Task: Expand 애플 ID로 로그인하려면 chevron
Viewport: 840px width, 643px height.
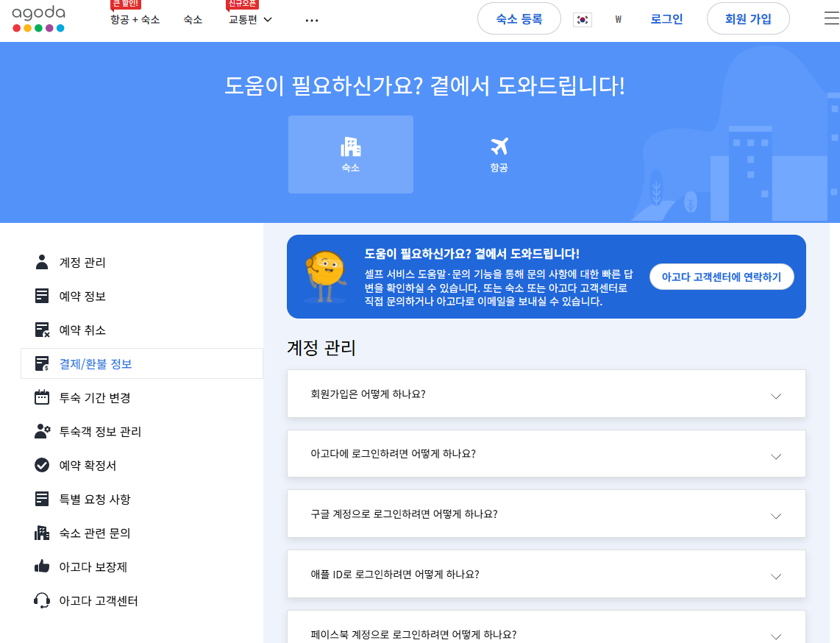Action: click(776, 576)
